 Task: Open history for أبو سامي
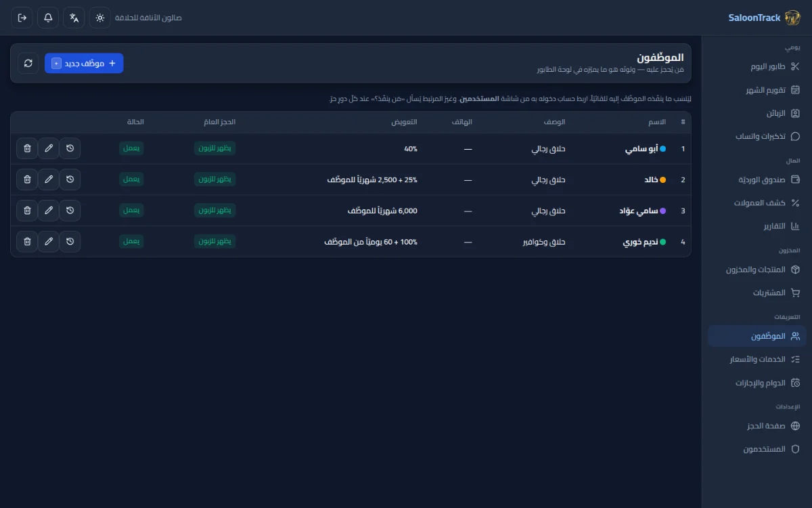coord(70,148)
